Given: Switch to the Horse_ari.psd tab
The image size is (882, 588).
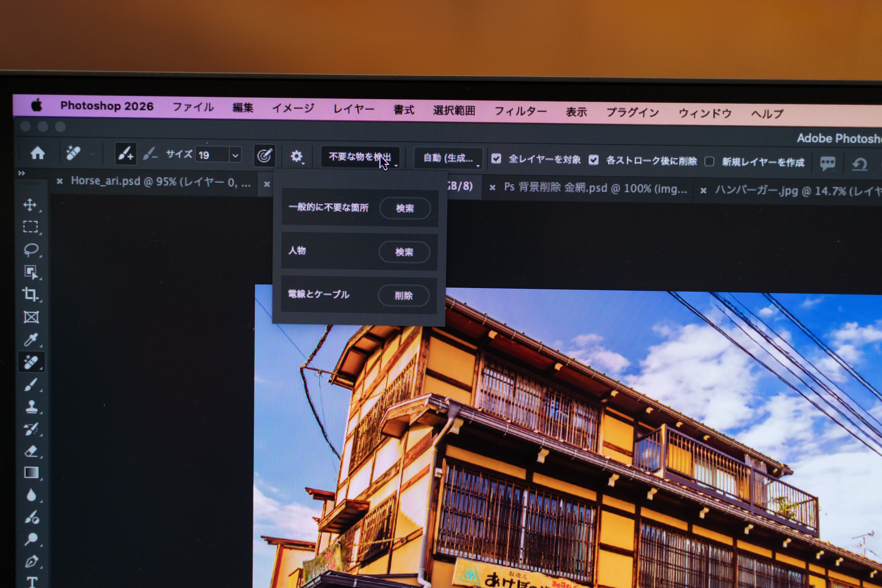Looking at the screenshot, I should tap(161, 182).
